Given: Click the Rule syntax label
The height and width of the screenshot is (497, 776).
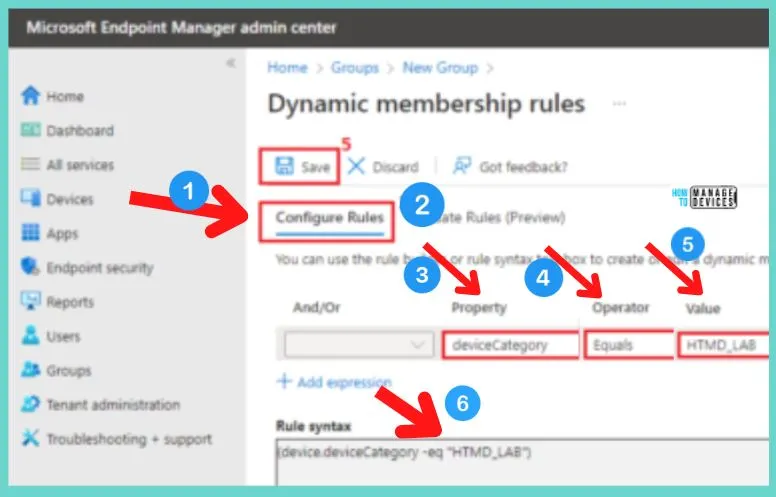Looking at the screenshot, I should 313,426.
